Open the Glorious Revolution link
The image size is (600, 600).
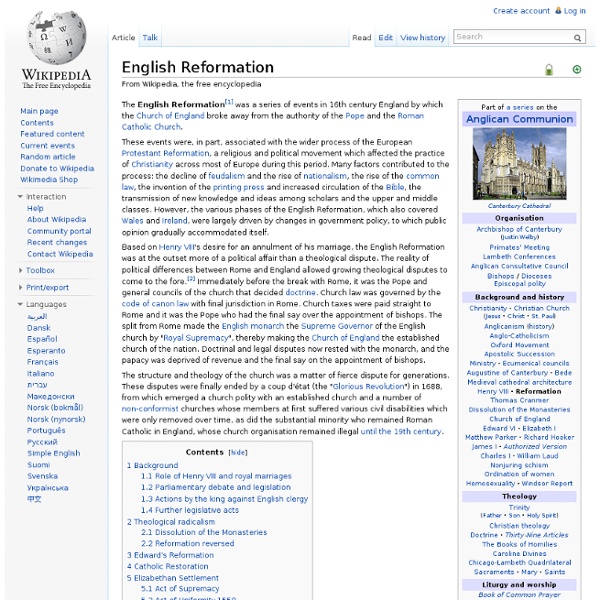[x=368, y=386]
